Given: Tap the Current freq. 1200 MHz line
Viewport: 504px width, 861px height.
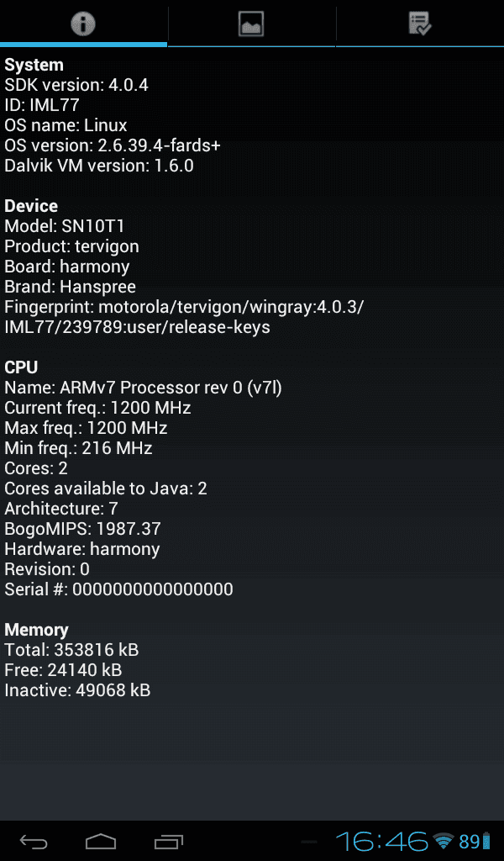Looking at the screenshot, I should [97, 408].
